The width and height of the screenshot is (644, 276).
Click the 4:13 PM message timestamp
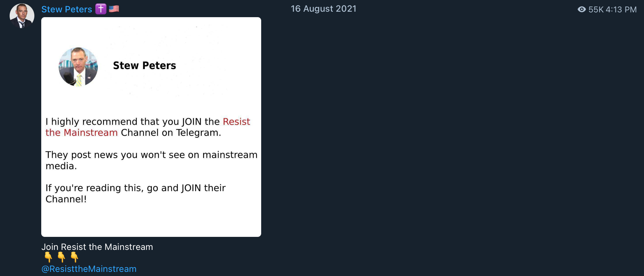(x=621, y=10)
